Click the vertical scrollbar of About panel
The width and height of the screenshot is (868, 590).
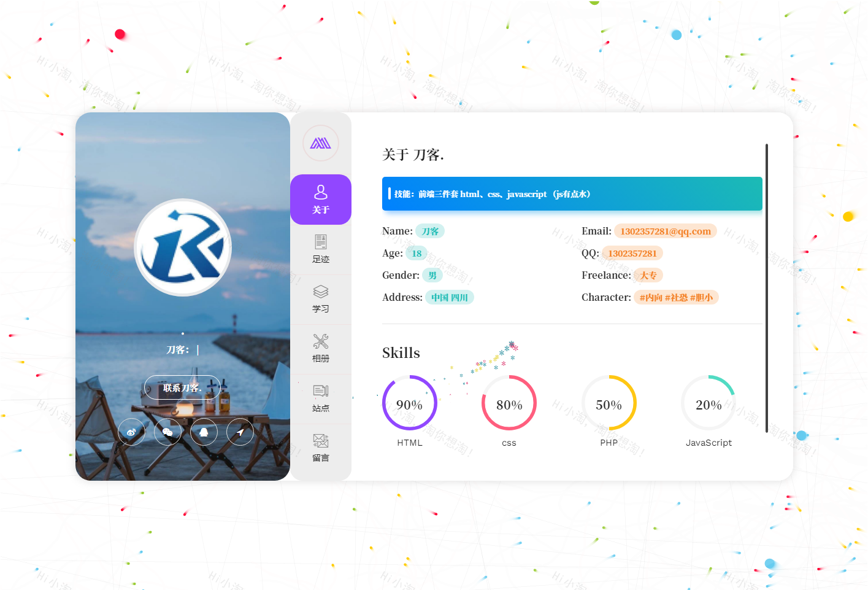[x=766, y=289]
